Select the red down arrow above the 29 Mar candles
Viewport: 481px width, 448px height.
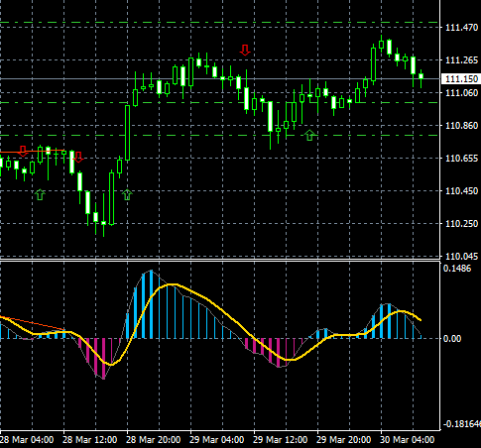click(x=245, y=50)
